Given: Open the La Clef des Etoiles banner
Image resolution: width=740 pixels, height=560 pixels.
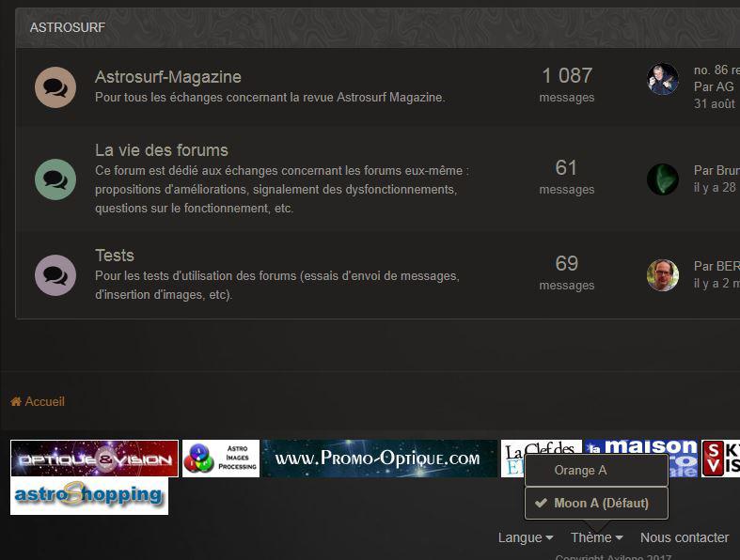Looking at the screenshot, I should click(541, 447).
